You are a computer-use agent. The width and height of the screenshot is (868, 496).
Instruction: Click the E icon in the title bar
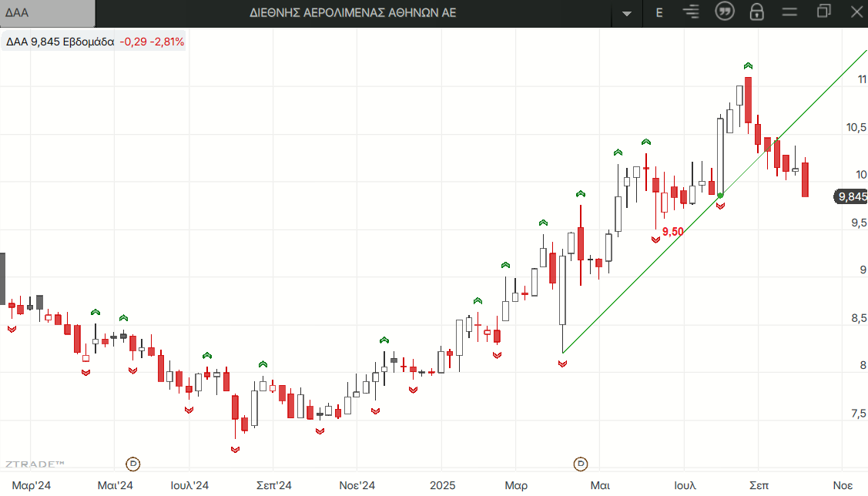tap(659, 12)
